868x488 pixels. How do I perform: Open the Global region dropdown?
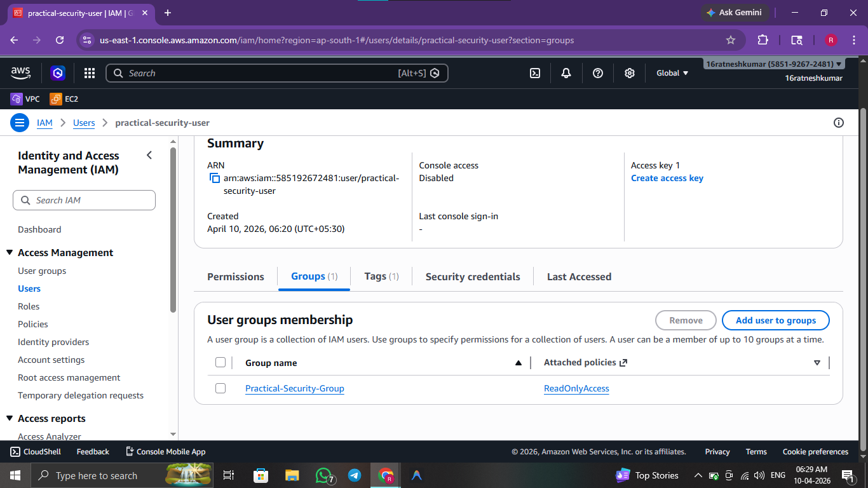pos(672,73)
